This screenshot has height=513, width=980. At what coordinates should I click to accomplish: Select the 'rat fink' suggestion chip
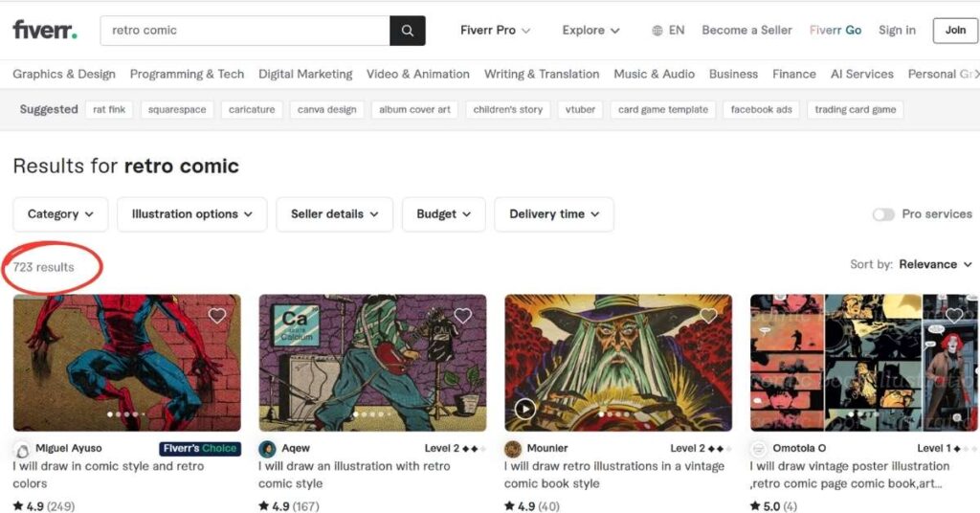tap(109, 109)
